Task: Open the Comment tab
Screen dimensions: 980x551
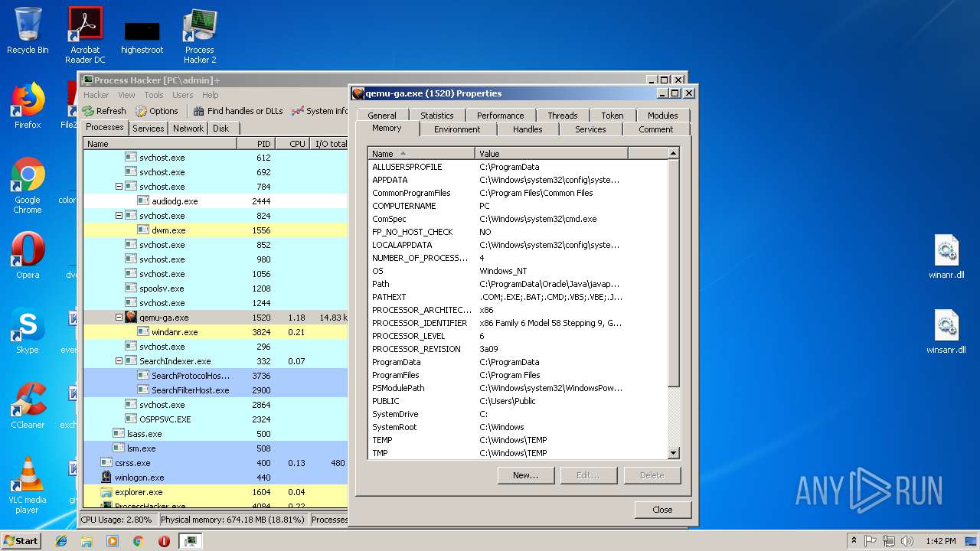Action: pos(655,129)
